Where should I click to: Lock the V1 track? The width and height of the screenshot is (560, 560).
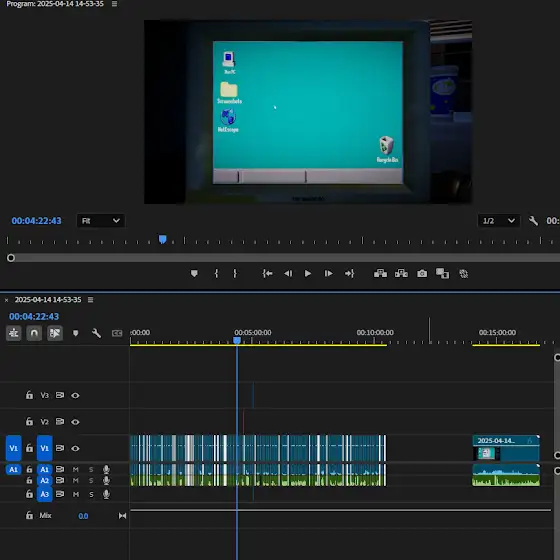pos(29,448)
